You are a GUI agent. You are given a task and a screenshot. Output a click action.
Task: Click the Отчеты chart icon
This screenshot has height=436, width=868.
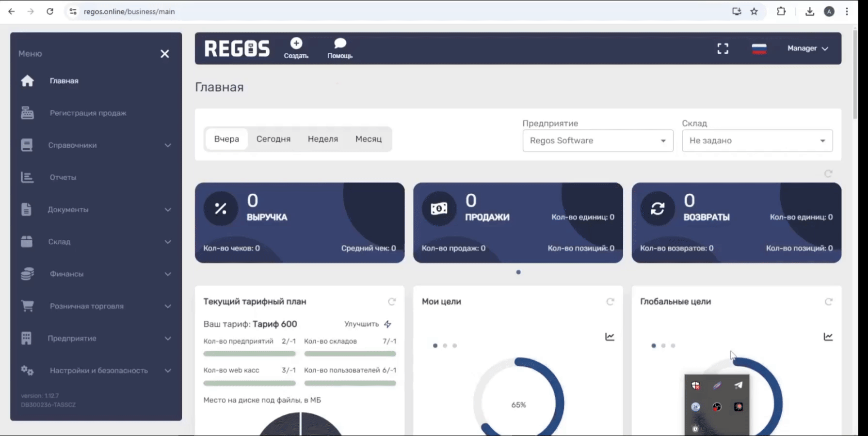tap(27, 177)
